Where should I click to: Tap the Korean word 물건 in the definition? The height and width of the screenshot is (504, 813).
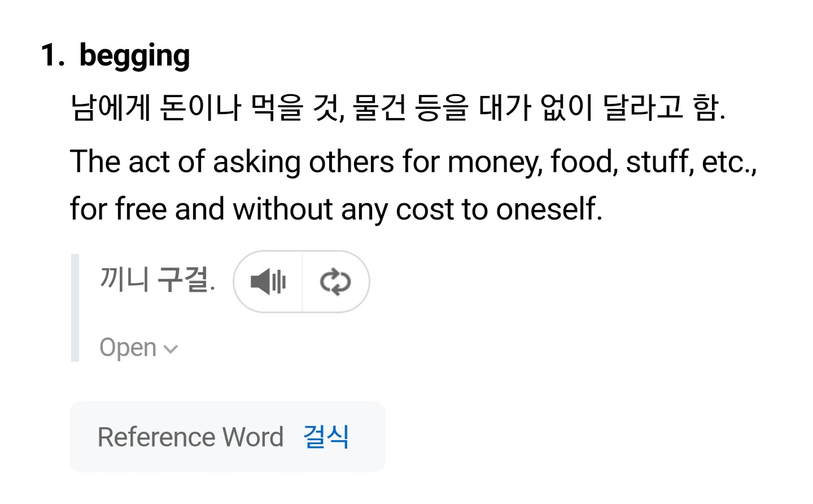[x=379, y=107]
